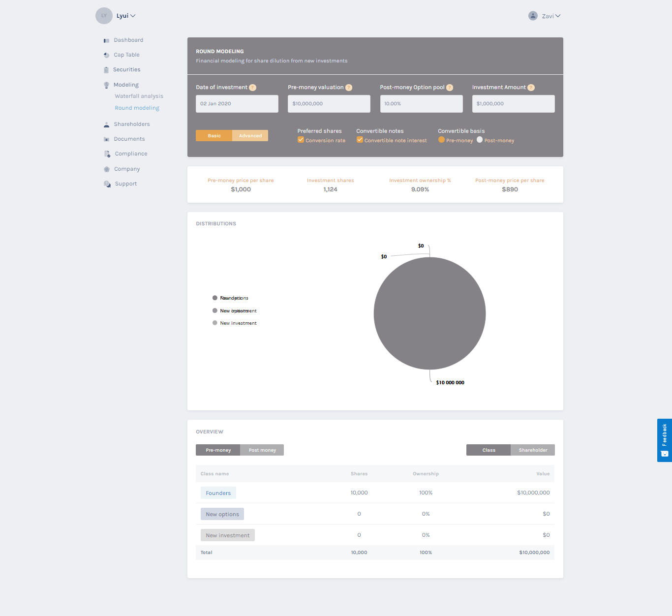
Task: Click the Compliance icon in sidebar
Action: coord(107,154)
